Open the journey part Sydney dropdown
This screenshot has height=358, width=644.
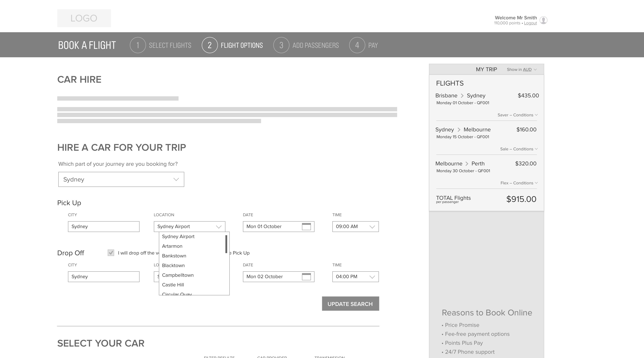click(x=121, y=179)
